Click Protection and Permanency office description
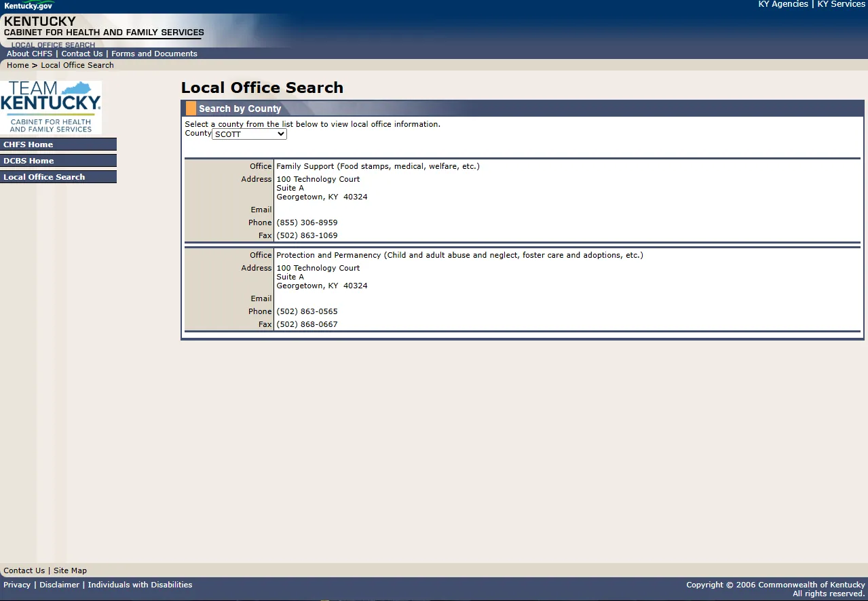The image size is (868, 601). tap(459, 255)
